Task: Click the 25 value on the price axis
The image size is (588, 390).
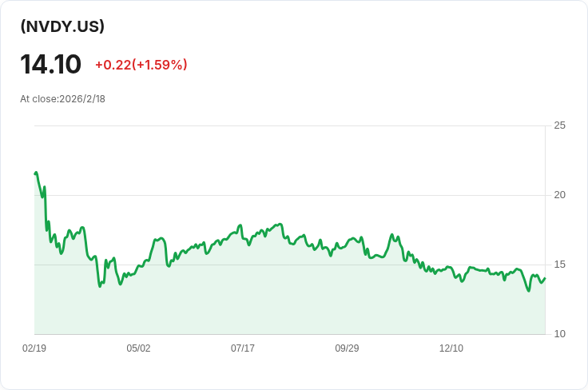Action: [x=559, y=125]
